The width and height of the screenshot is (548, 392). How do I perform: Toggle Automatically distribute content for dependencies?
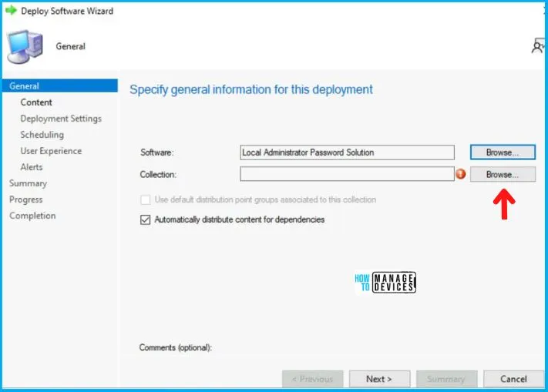146,219
